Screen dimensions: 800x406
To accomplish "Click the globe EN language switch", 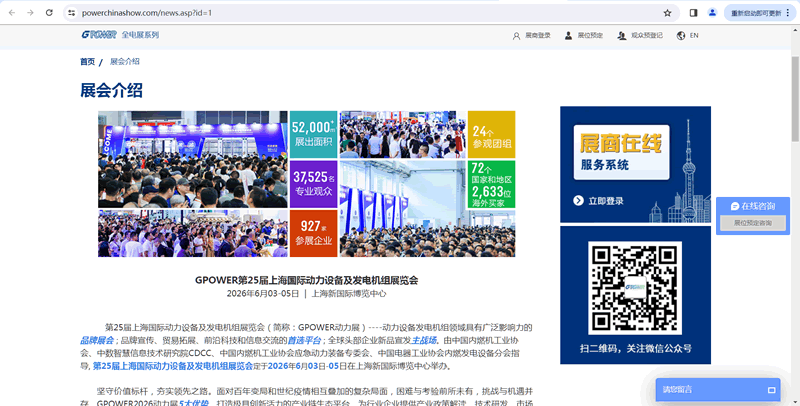I will click(687, 36).
